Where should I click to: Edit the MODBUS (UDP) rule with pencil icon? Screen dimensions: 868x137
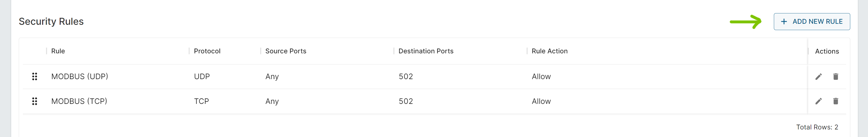pos(819,77)
